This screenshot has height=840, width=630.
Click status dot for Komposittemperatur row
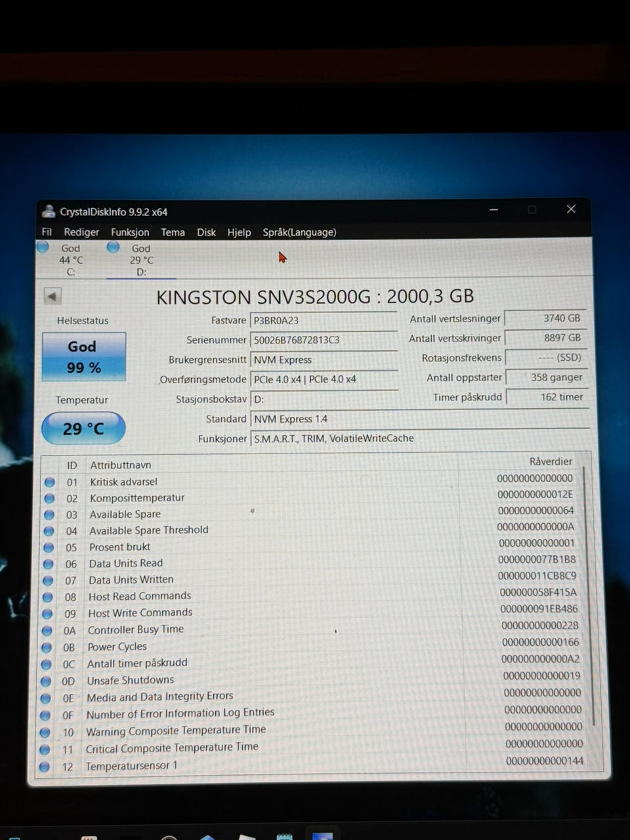point(49,498)
